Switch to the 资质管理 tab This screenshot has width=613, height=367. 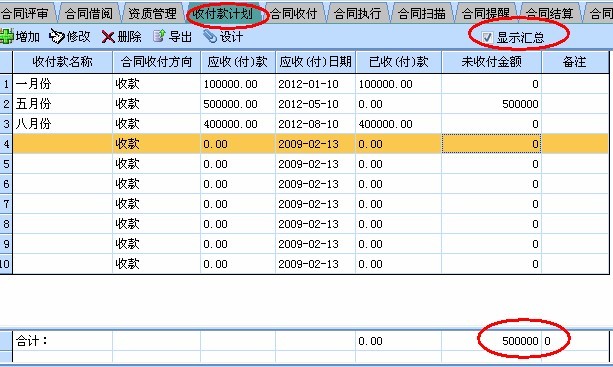pos(152,14)
